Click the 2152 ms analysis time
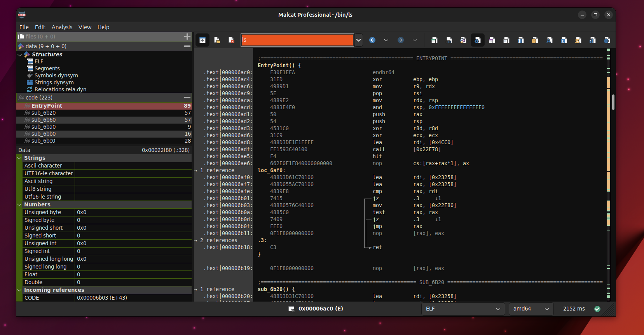This screenshot has height=335, width=644. click(x=574, y=309)
